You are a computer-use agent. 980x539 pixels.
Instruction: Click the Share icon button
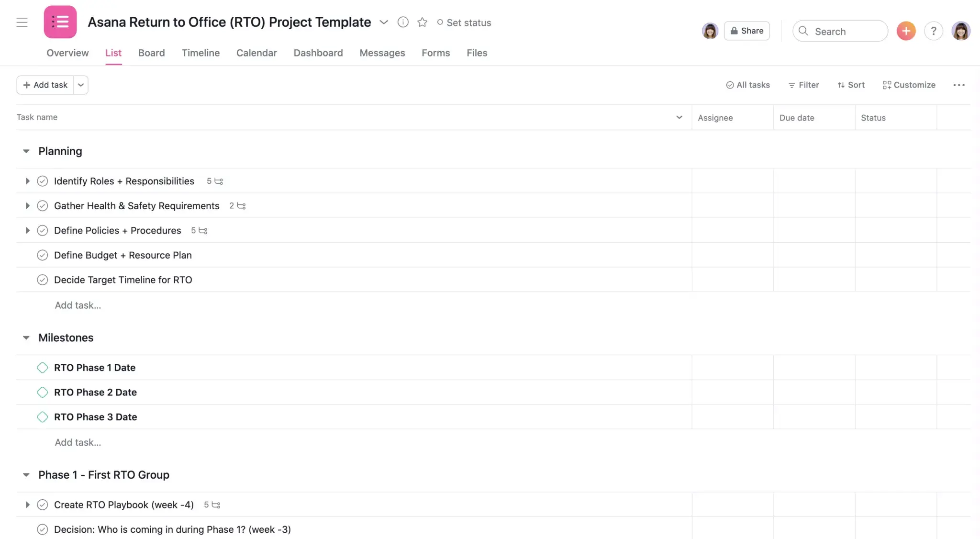click(746, 31)
